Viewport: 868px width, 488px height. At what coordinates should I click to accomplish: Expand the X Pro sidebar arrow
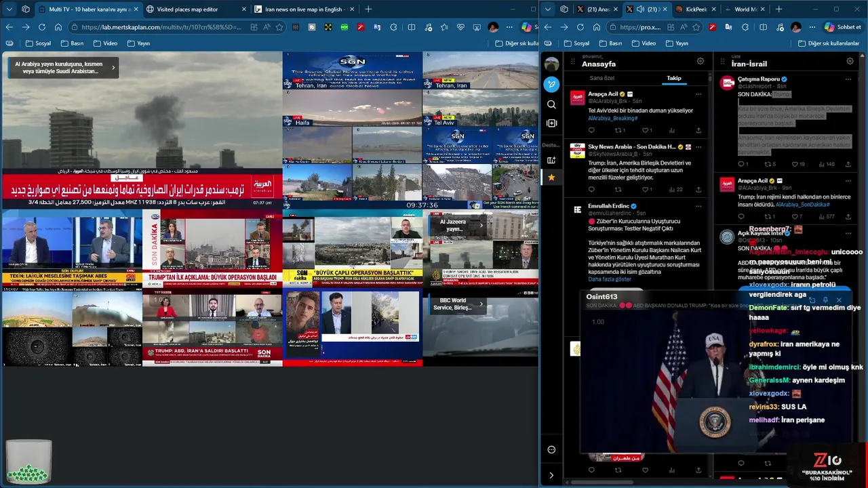tap(551, 475)
